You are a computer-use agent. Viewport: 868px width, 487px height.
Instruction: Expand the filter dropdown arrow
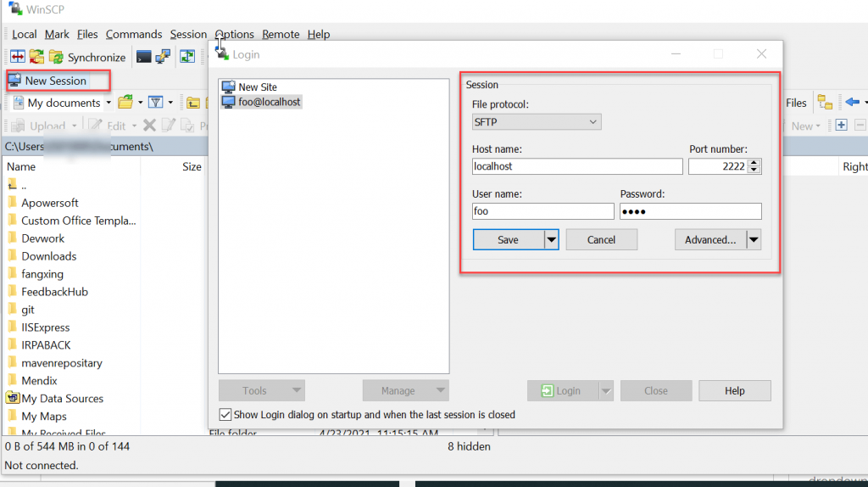[170, 103]
